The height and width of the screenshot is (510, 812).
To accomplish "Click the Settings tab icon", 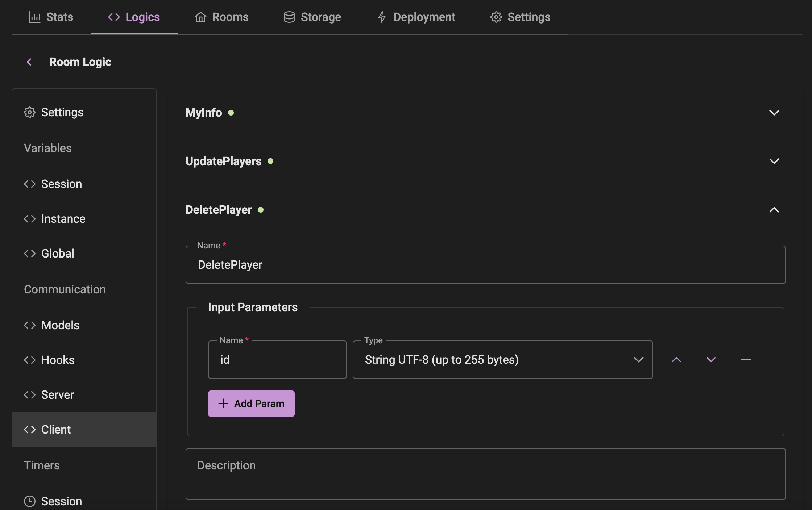I will click(x=496, y=16).
